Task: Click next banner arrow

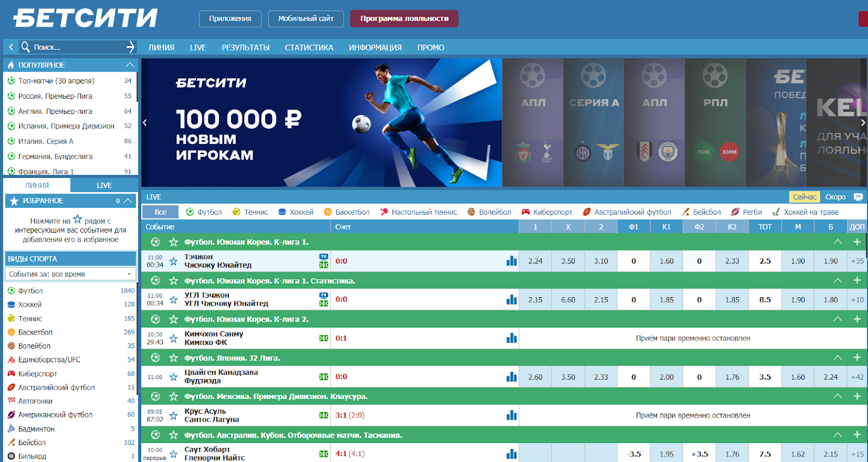Action: (x=863, y=123)
